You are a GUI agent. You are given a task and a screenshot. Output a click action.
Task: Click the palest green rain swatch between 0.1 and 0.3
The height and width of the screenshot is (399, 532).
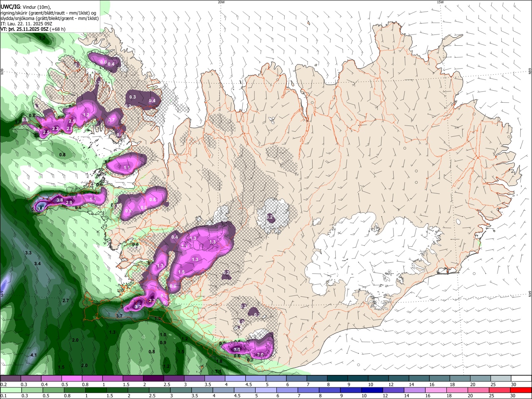[10, 390]
